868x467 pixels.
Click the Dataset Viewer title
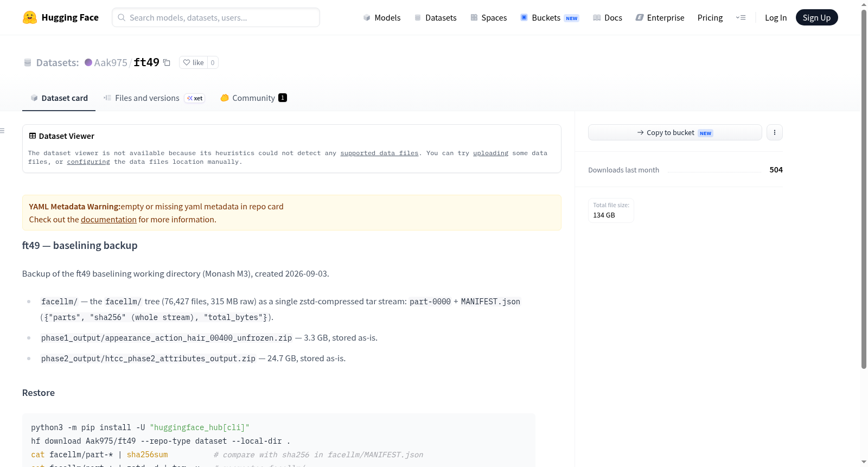click(x=67, y=136)
